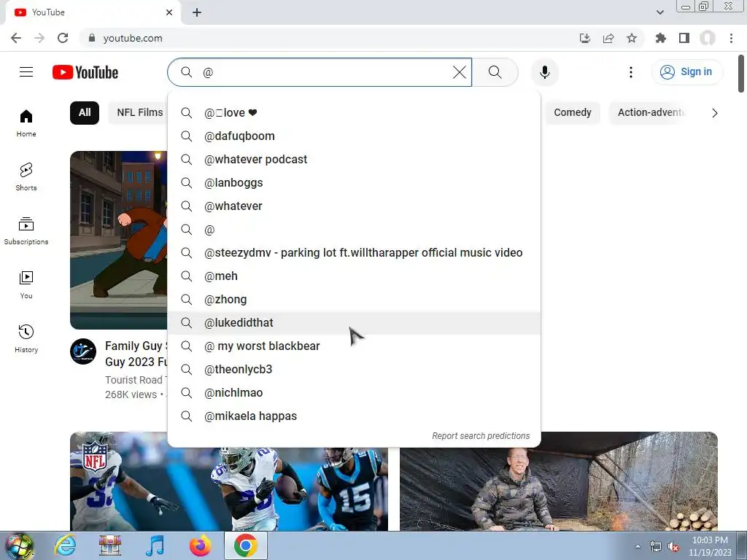Choose the '@dafuqboom' suggestion
This screenshot has width=747, height=560.
pyautogui.click(x=354, y=136)
